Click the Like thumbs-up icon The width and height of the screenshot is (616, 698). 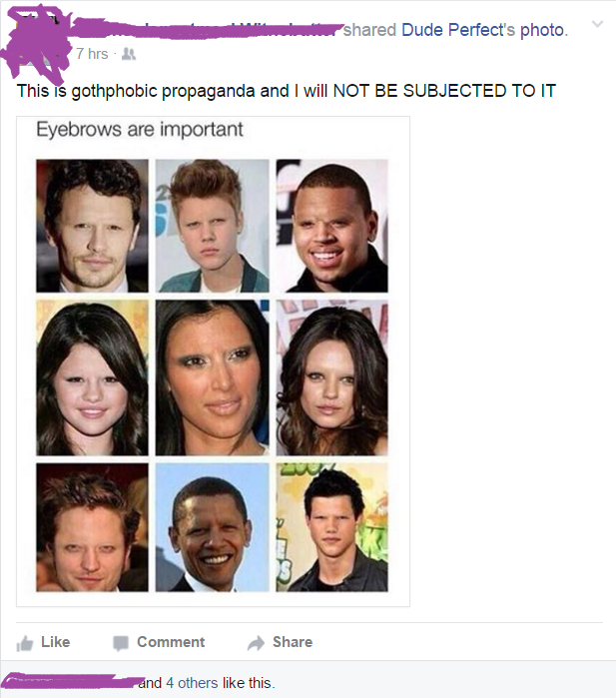point(25,643)
